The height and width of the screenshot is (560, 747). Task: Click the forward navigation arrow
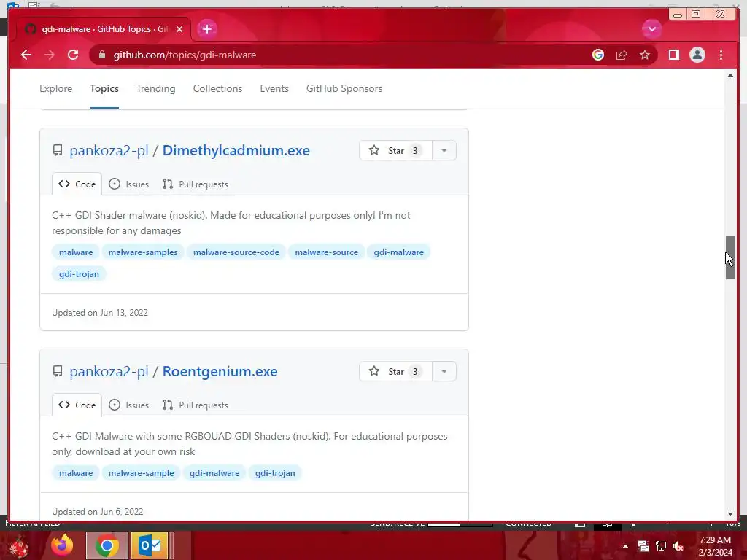click(x=50, y=55)
